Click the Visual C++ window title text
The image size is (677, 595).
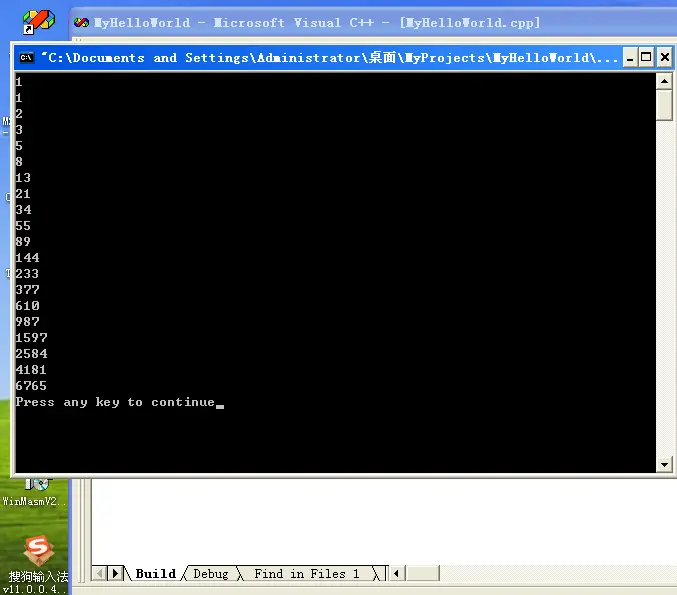click(317, 22)
